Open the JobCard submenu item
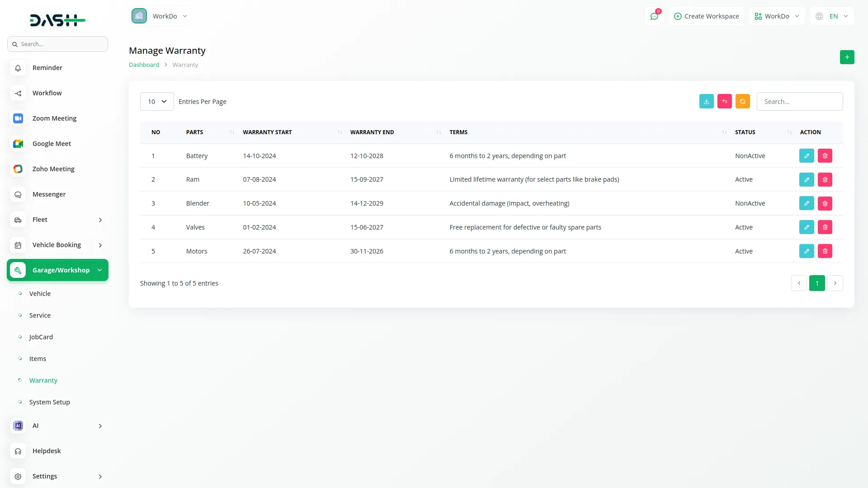The width and height of the screenshot is (868, 488). click(41, 337)
